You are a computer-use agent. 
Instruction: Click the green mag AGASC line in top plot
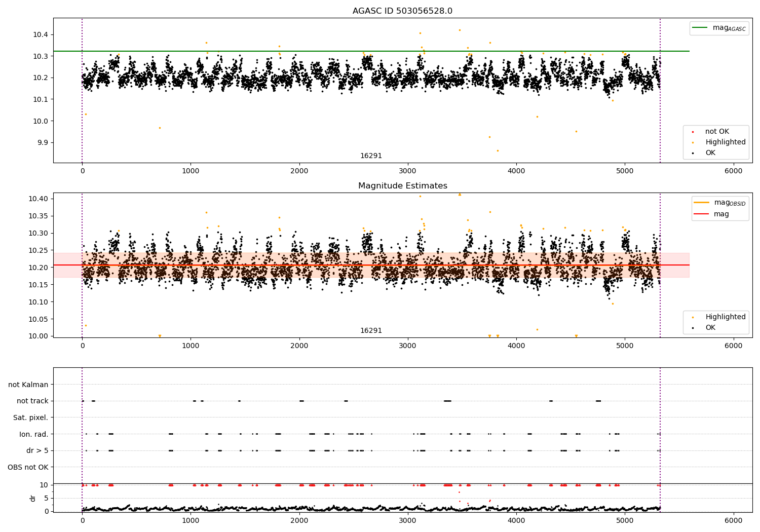click(x=371, y=51)
